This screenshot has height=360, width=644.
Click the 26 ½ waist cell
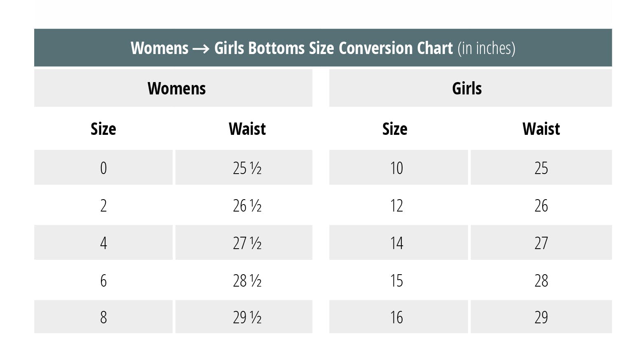pyautogui.click(x=247, y=205)
